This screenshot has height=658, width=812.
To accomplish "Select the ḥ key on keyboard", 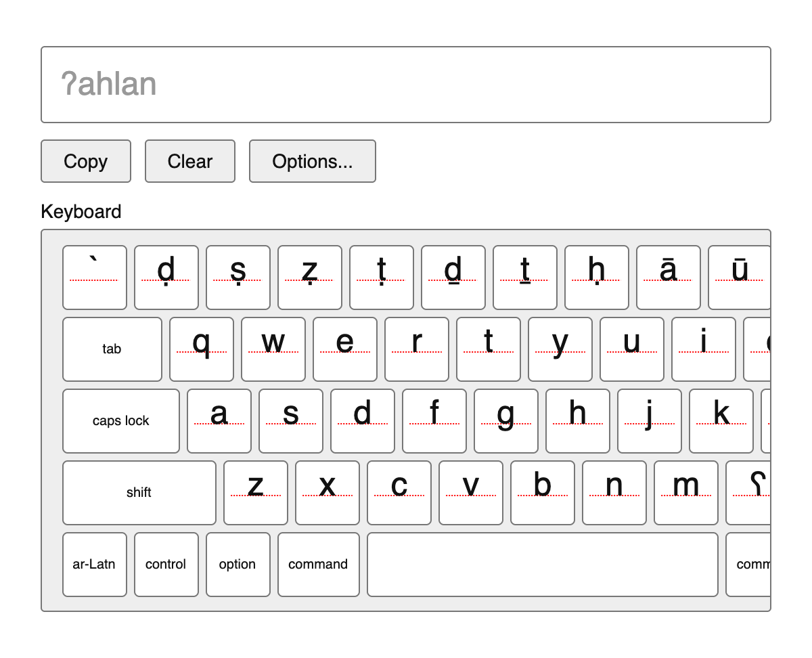I will (597, 278).
